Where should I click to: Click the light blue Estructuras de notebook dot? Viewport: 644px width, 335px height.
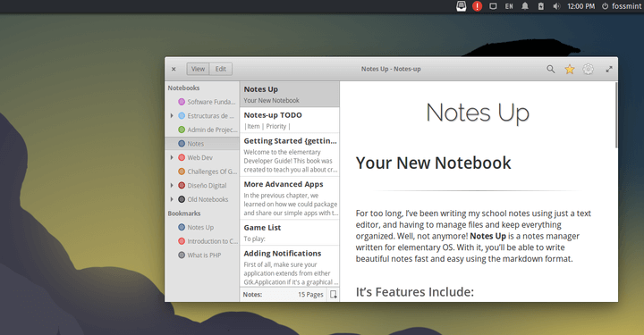click(182, 115)
